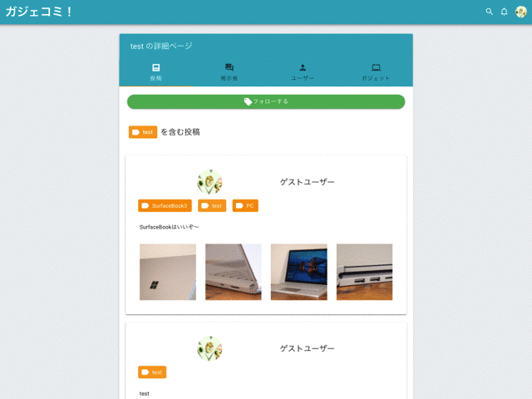Viewport: 532px width, 399px height.
Task: Select the test tag in SurfaceBook post
Action: pyautogui.click(x=212, y=205)
